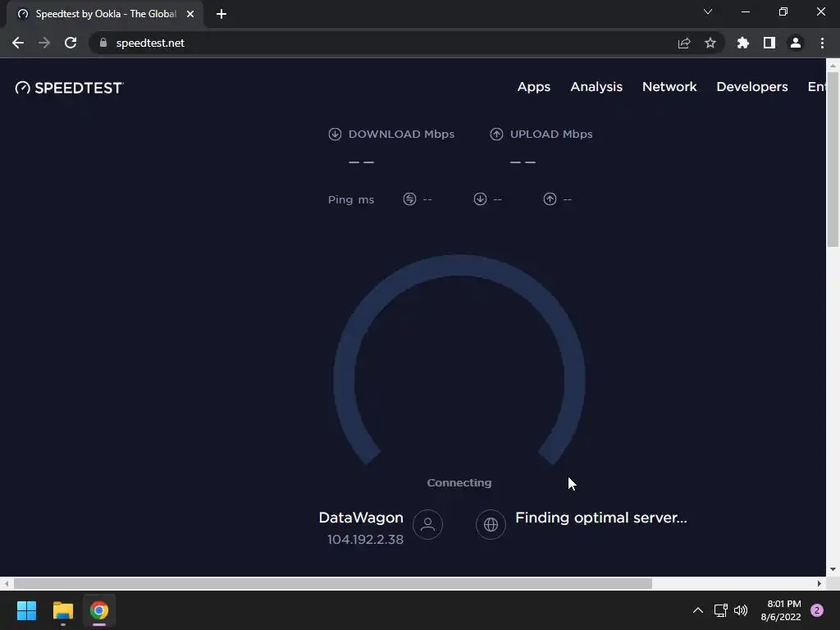This screenshot has height=630, width=840.
Task: Bookmark this tab with the star icon
Action: [710, 43]
